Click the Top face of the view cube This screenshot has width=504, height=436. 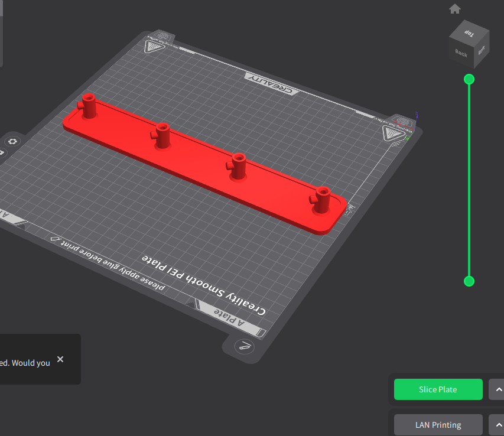tap(470, 33)
